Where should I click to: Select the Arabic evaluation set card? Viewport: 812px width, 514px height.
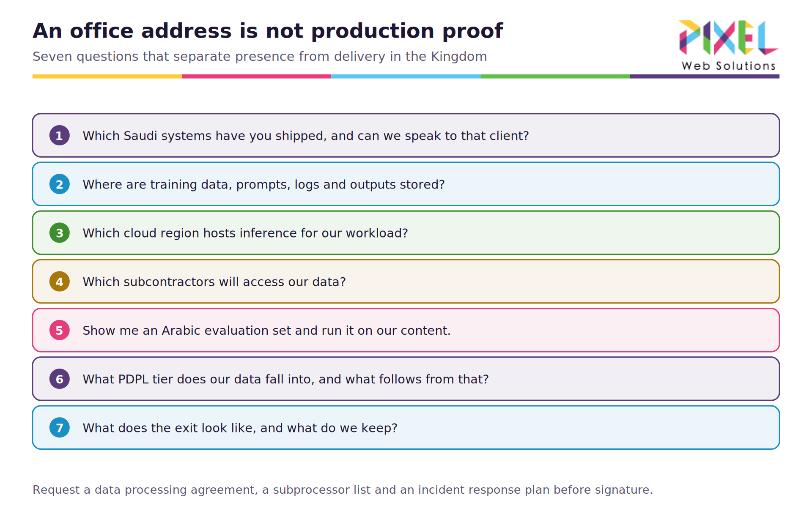point(406,330)
